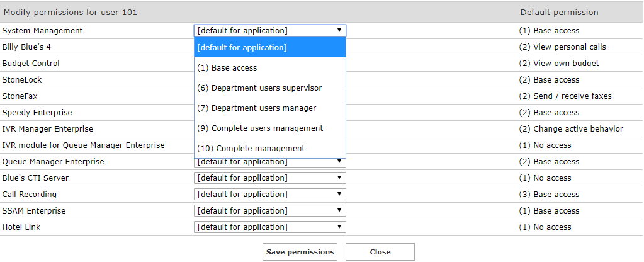
Task: Pick "(7) Department users manager" option
Action: [x=269, y=108]
